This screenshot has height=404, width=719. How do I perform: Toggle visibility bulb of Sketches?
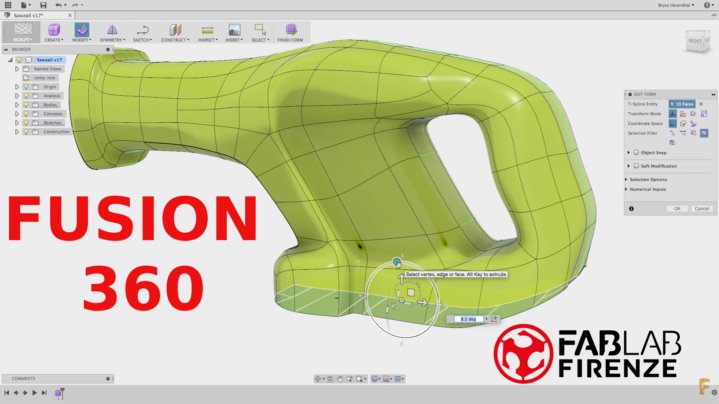tap(26, 122)
